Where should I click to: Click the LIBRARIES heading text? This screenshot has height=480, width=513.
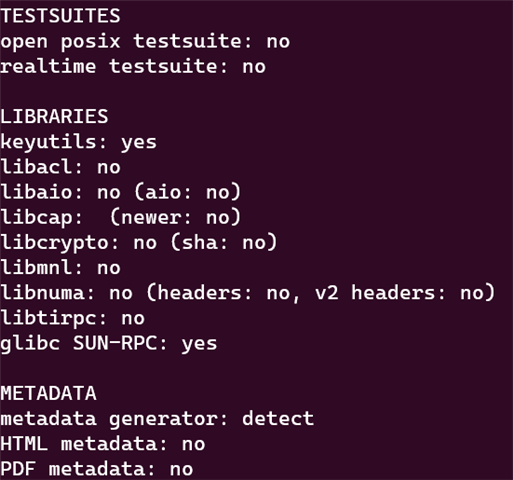pyautogui.click(x=54, y=117)
